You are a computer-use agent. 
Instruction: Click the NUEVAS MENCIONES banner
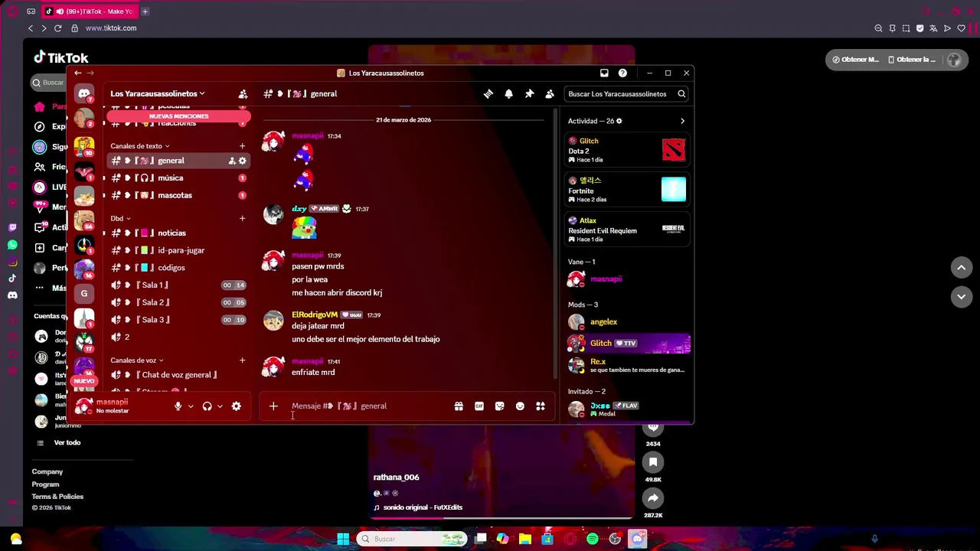178,116
